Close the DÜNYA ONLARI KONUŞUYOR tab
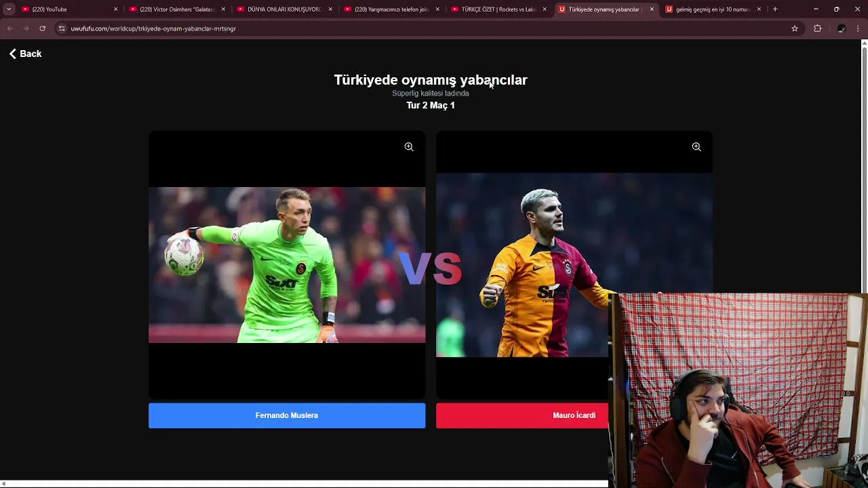This screenshot has width=868, height=488. click(330, 9)
